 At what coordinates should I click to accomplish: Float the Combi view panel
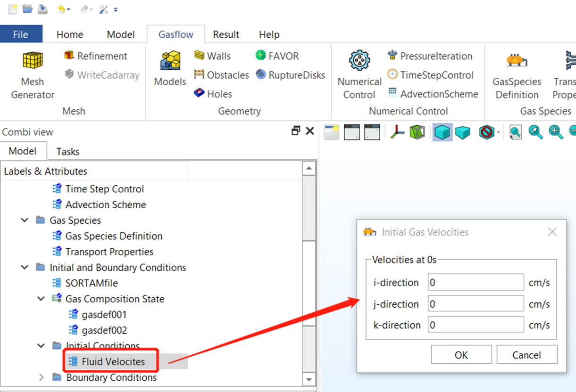point(296,131)
